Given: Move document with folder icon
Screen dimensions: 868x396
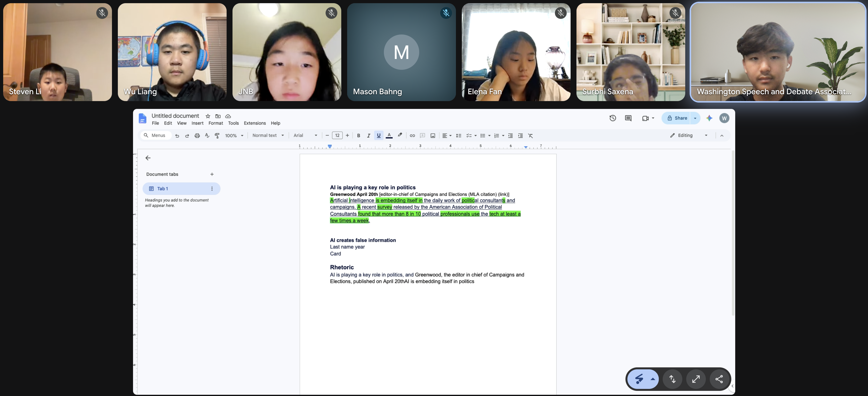Looking at the screenshot, I should coord(218,116).
